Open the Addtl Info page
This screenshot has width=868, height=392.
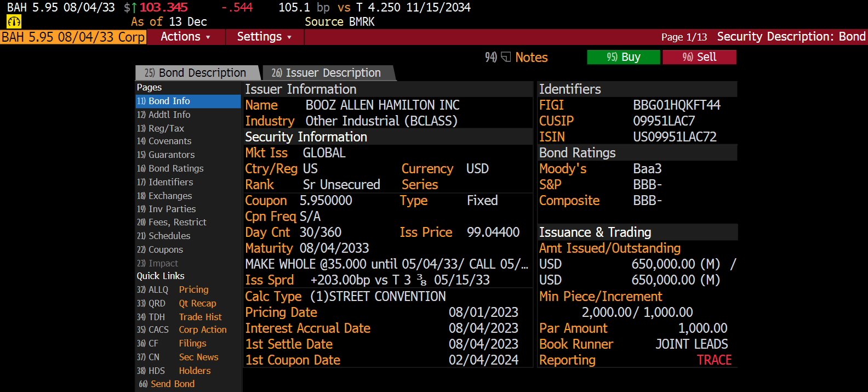188,115
